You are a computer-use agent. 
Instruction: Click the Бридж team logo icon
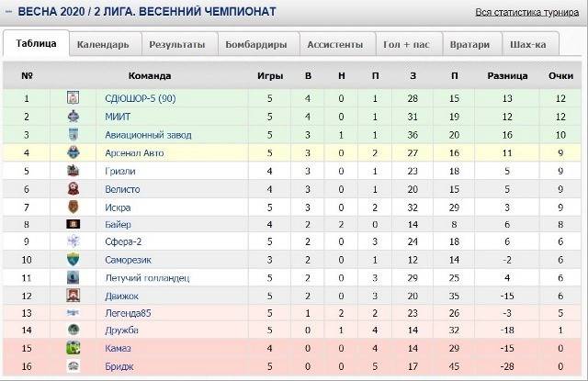(73, 366)
